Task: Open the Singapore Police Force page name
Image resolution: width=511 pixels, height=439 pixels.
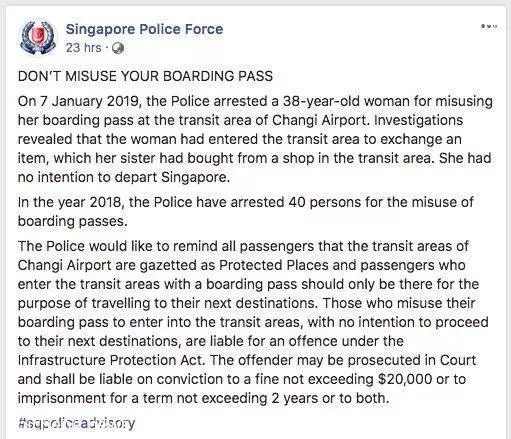Action: pyautogui.click(x=144, y=29)
